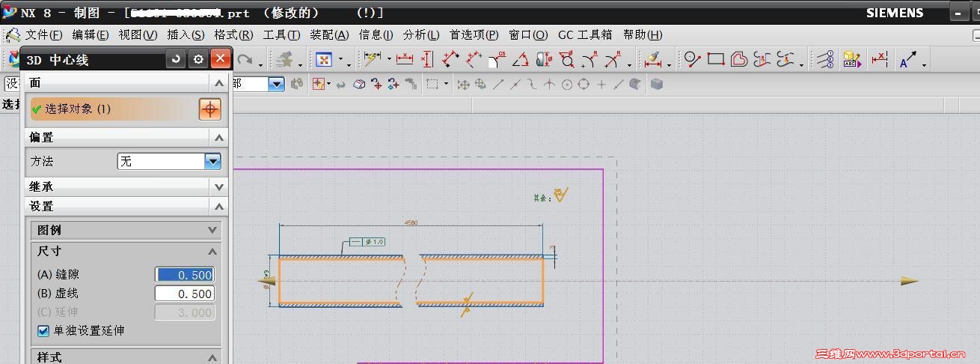Click the (B) 虚线 value field
This screenshot has height=364, width=980.
(x=185, y=294)
